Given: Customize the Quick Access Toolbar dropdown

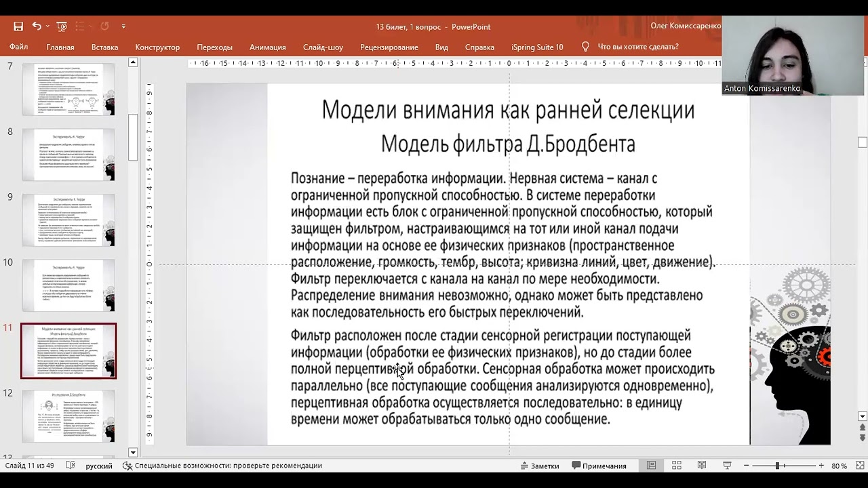Looking at the screenshot, I should tap(123, 26).
